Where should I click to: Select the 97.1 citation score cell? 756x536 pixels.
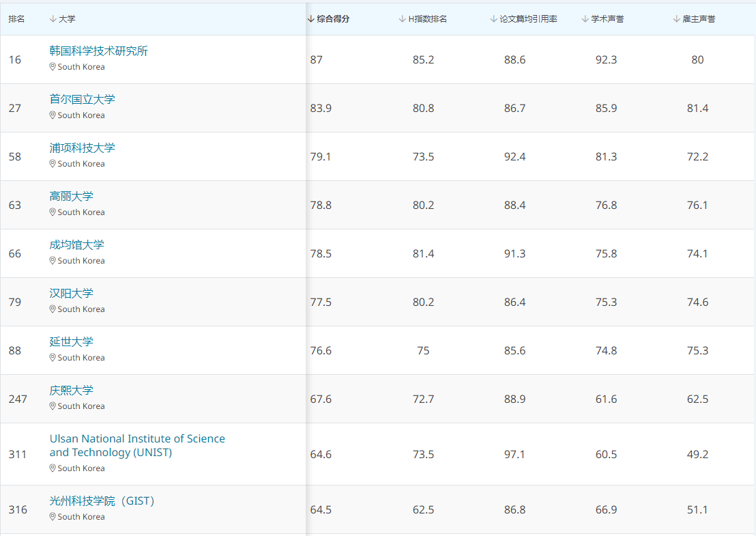[x=514, y=454]
